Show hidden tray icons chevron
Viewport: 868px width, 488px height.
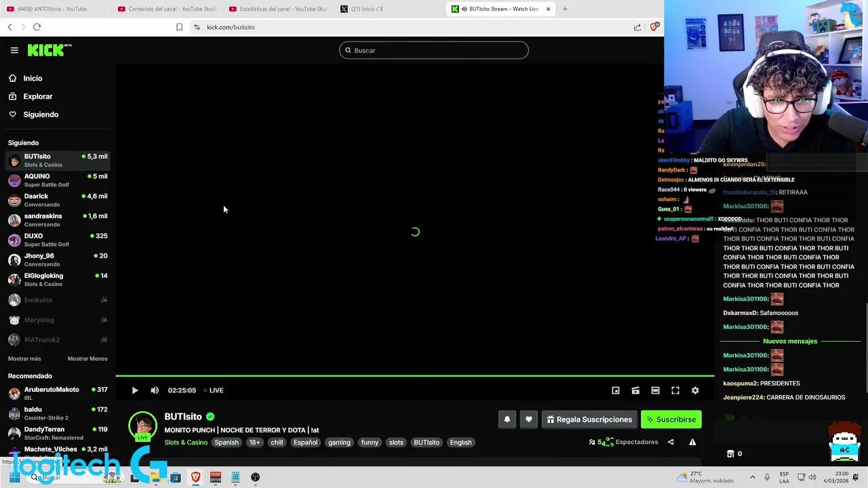click(x=752, y=477)
